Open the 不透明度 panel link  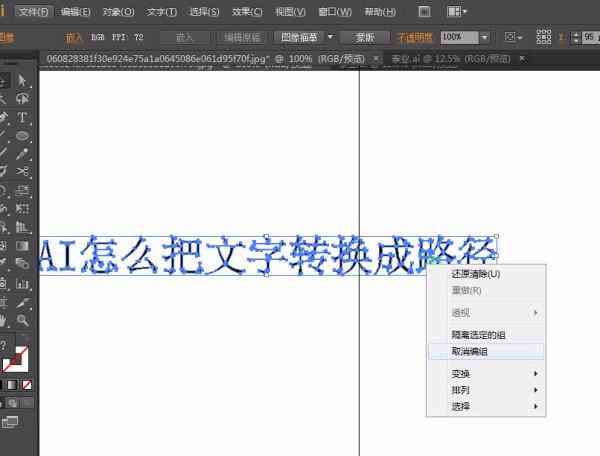pos(416,37)
